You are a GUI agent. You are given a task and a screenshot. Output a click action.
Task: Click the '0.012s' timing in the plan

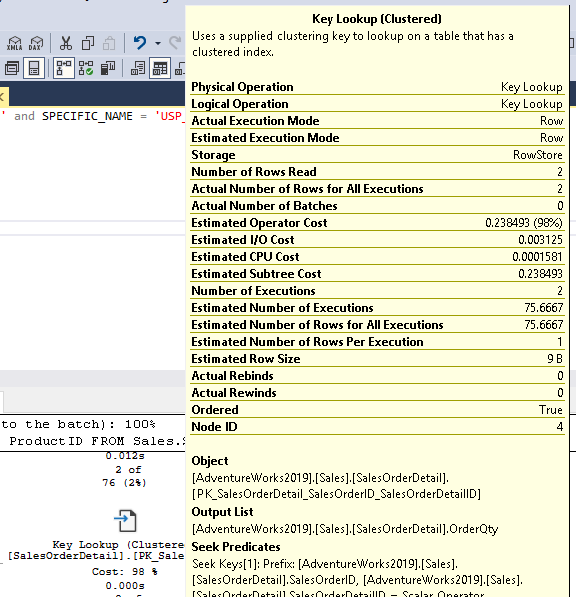[x=125, y=456]
